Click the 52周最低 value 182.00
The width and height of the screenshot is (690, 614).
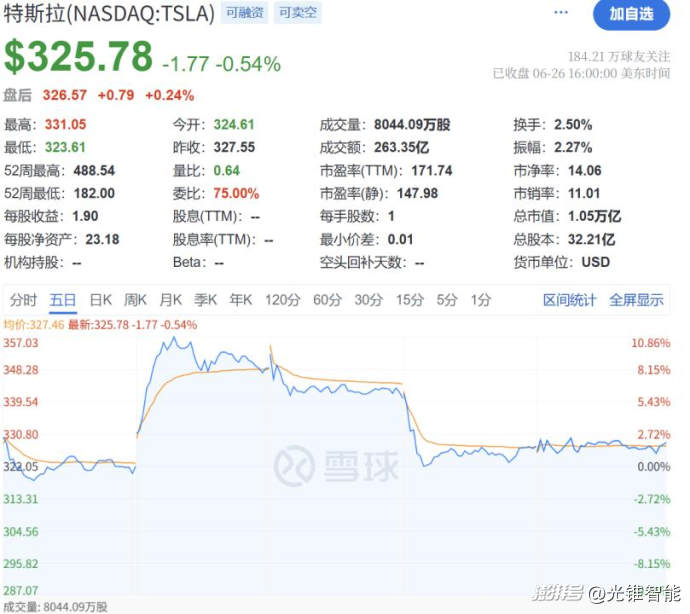94,193
